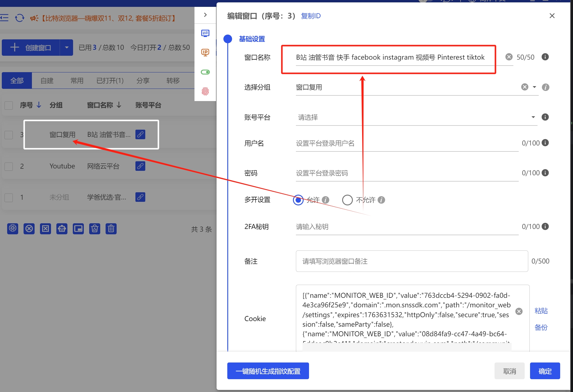Clear the window name field
The height and width of the screenshot is (392, 573).
509,57
